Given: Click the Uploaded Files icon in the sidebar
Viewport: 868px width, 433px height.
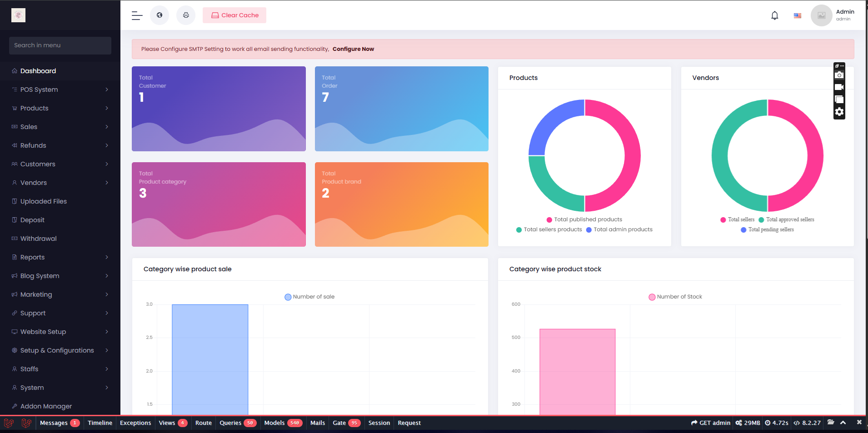Looking at the screenshot, I should [15, 201].
